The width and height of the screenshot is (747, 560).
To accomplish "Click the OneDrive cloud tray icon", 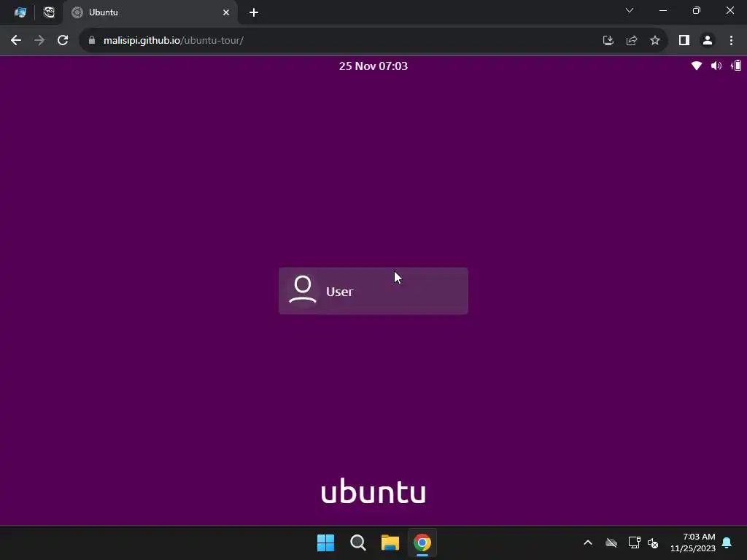I will tap(611, 542).
